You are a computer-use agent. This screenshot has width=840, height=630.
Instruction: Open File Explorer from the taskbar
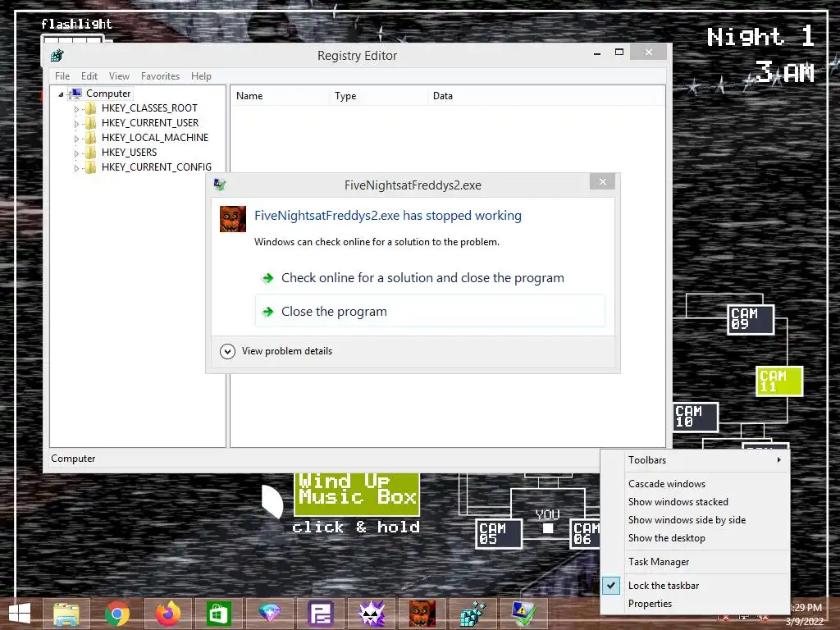coord(66,614)
